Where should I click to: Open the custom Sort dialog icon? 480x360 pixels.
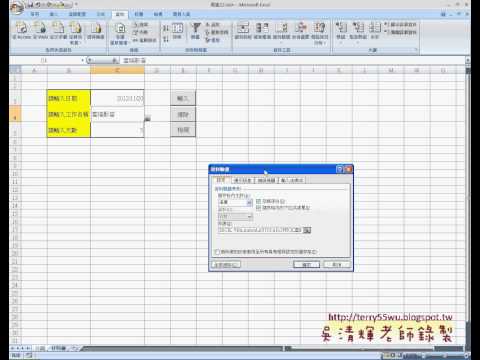click(x=177, y=31)
